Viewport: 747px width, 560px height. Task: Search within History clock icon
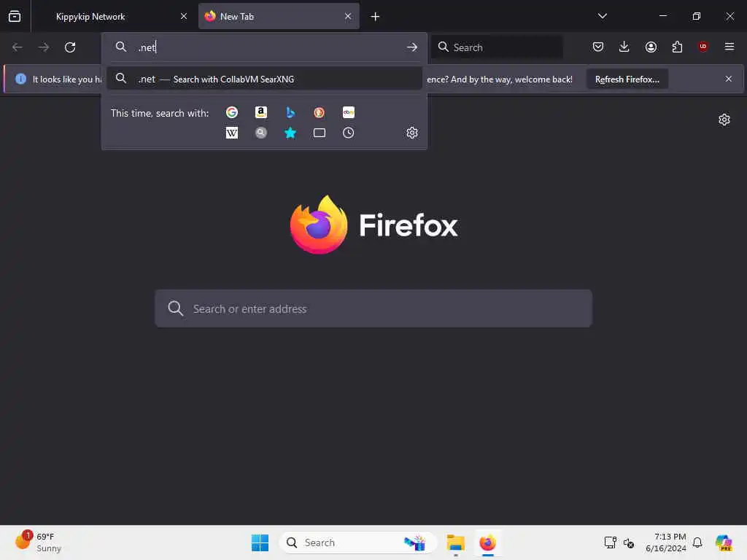(348, 133)
